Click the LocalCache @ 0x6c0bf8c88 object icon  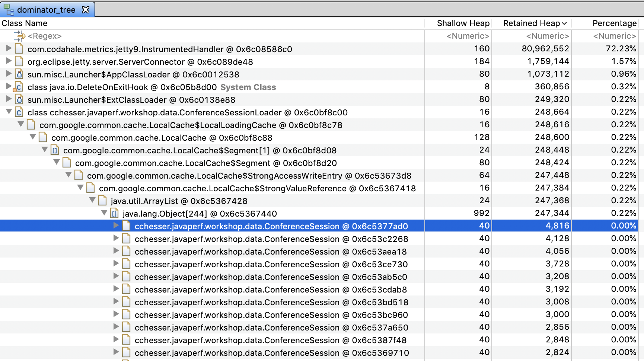43,137
